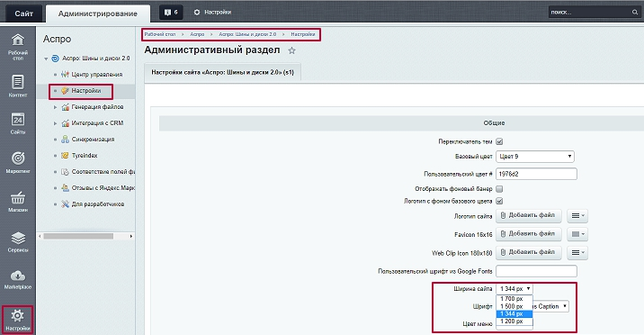
Task: Click the Административный раздел heading
Action: pyautogui.click(x=212, y=50)
